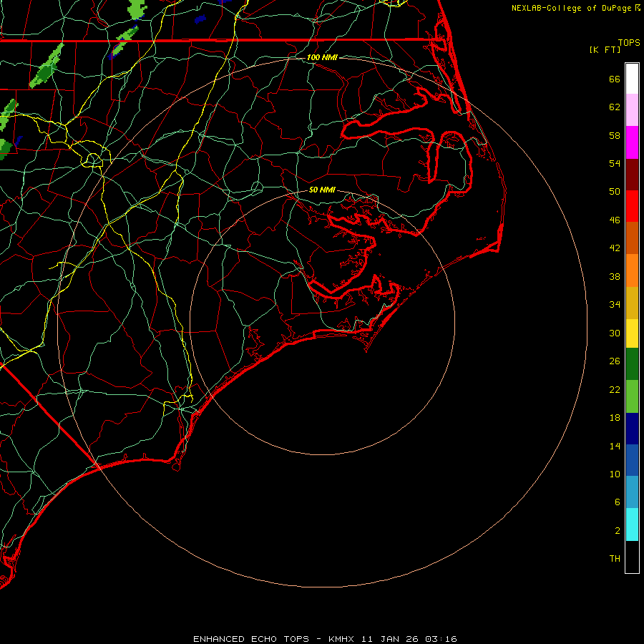Click the 100 NMI range ring label
Screen dimensions: 644x644
[x=322, y=57]
